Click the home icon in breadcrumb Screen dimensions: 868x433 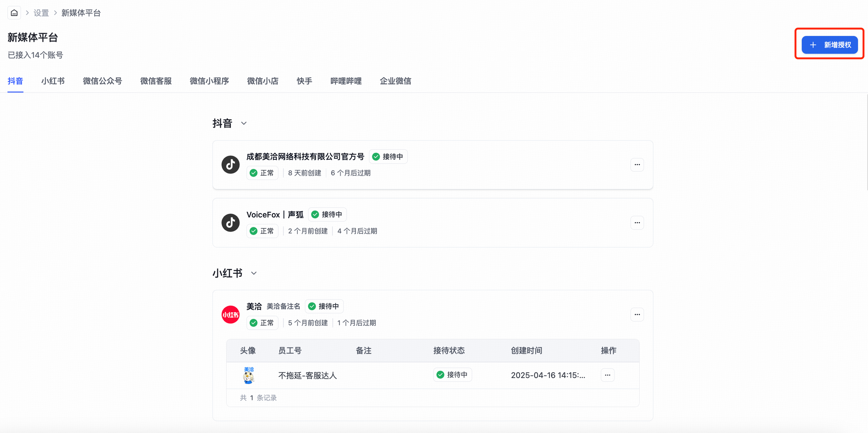tap(14, 13)
